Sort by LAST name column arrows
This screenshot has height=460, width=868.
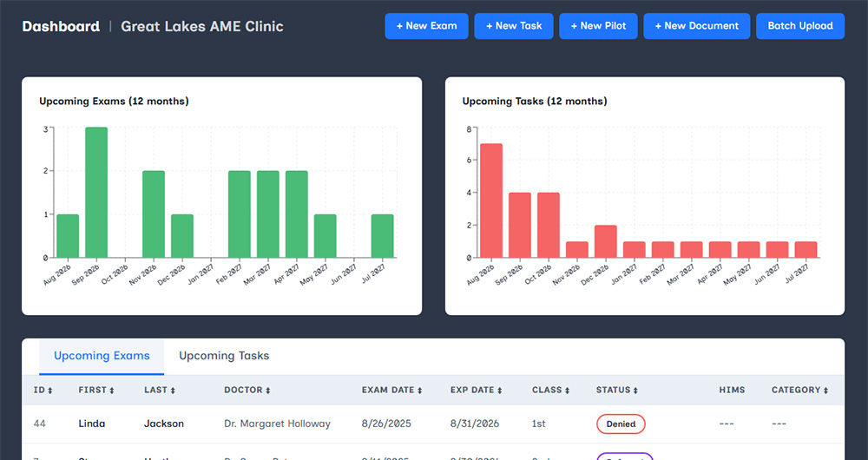pos(172,391)
